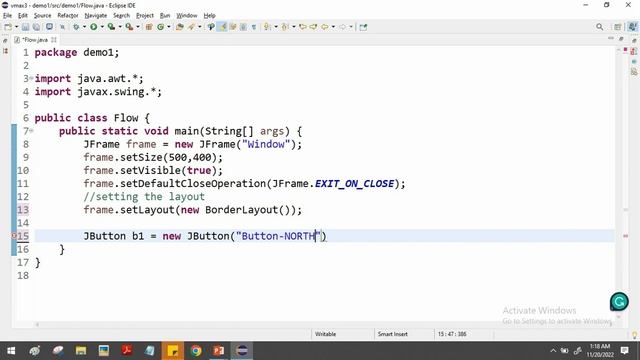Toggle the Java editor breadcrumb

click(x=211, y=27)
